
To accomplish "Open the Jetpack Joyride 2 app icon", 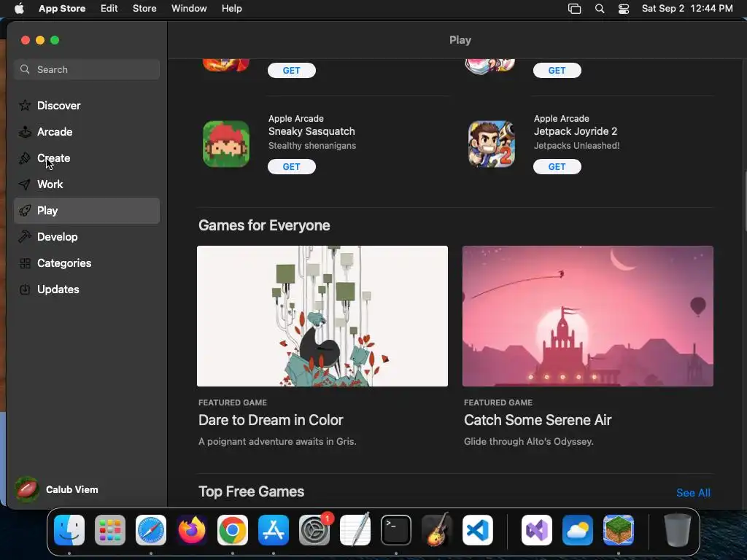I will (492, 144).
